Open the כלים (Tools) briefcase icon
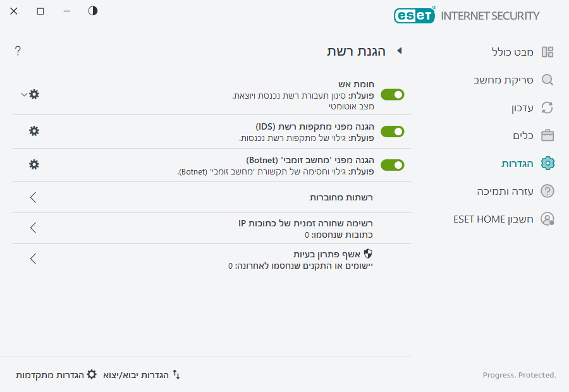Screen dimensions: 569x392 click(x=546, y=135)
